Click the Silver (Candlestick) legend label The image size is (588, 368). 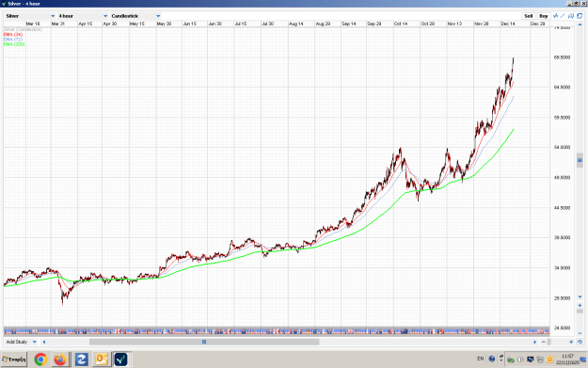(23, 29)
